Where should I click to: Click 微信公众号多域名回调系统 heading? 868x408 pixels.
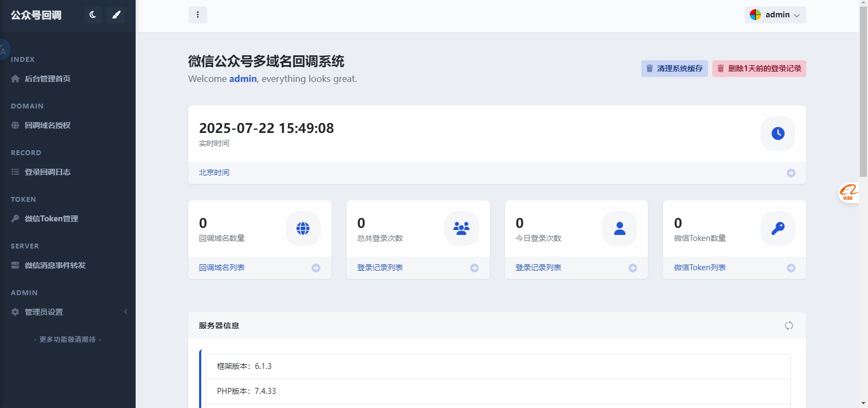pos(266,61)
